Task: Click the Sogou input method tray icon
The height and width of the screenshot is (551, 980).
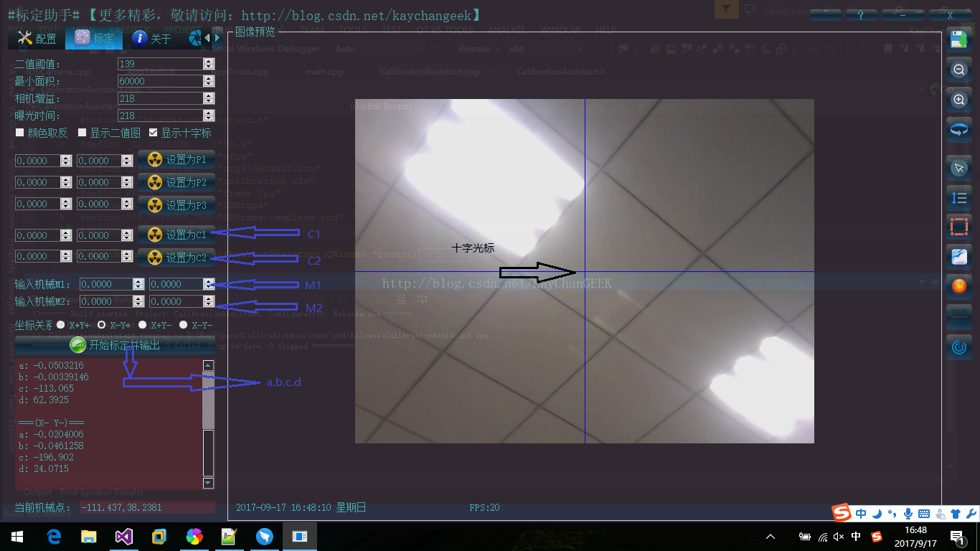Action: coord(877,536)
